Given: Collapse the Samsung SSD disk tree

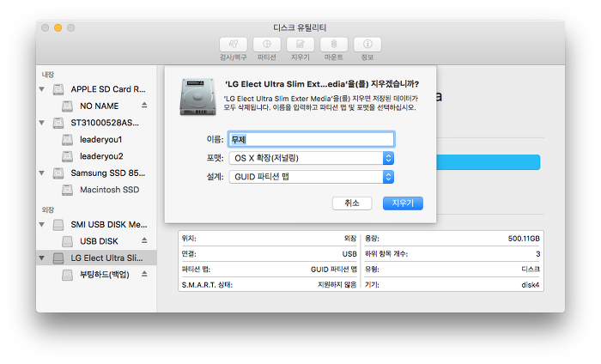Looking at the screenshot, I should click(x=42, y=173).
